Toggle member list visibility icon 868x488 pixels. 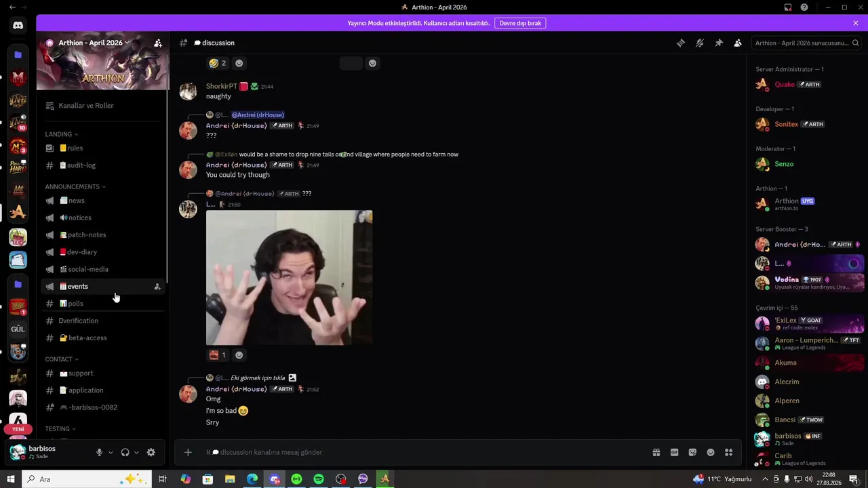coord(738,43)
